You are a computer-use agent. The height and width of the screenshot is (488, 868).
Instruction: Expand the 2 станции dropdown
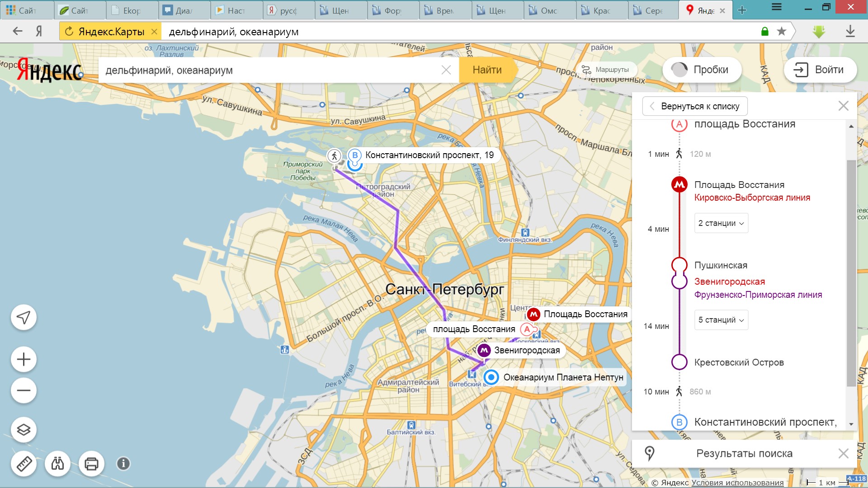721,223
